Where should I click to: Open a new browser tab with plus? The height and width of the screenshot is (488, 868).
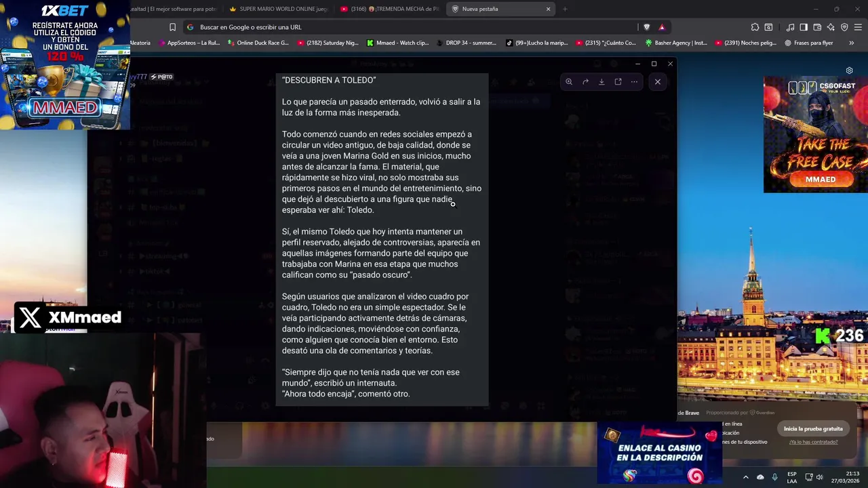pyautogui.click(x=565, y=9)
